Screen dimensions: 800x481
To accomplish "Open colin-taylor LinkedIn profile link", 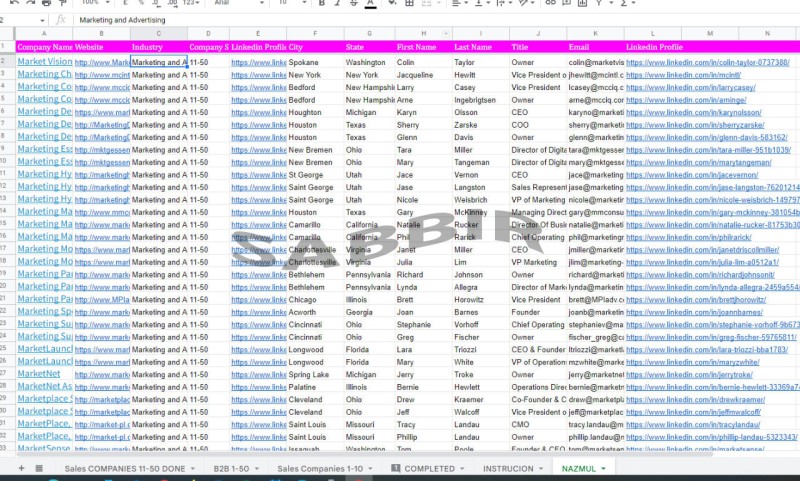I will [x=708, y=62].
